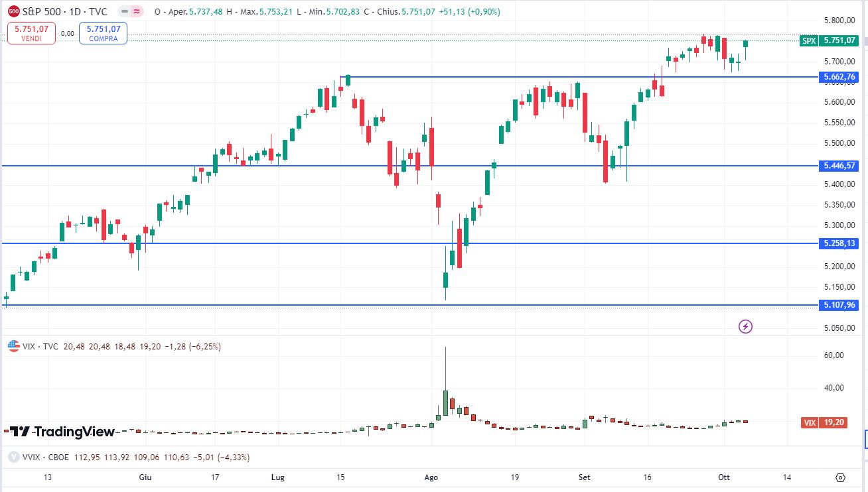Select the horizontal line label 5.258,13

pos(839,243)
